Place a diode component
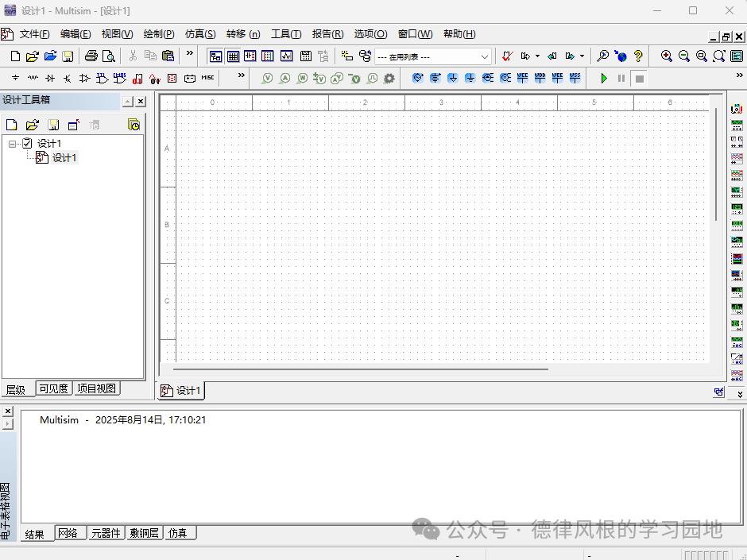 [x=50, y=79]
